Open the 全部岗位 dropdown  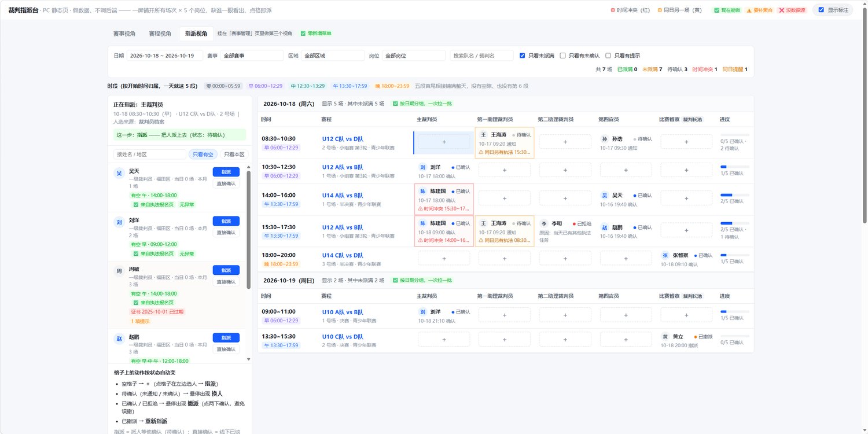[414, 56]
